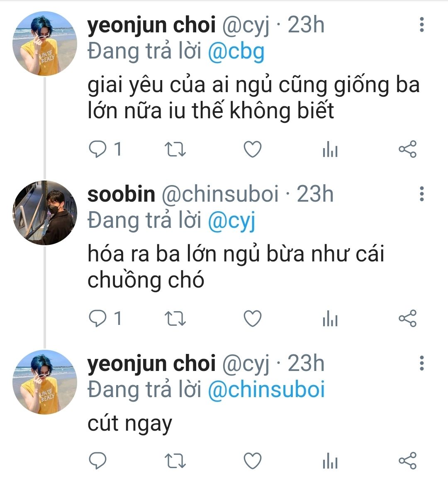
Task: Share yeonjun's first tweet
Action: (407, 149)
